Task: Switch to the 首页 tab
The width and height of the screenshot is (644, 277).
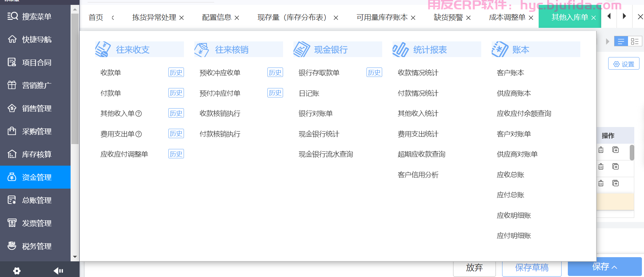Action: coord(96,17)
